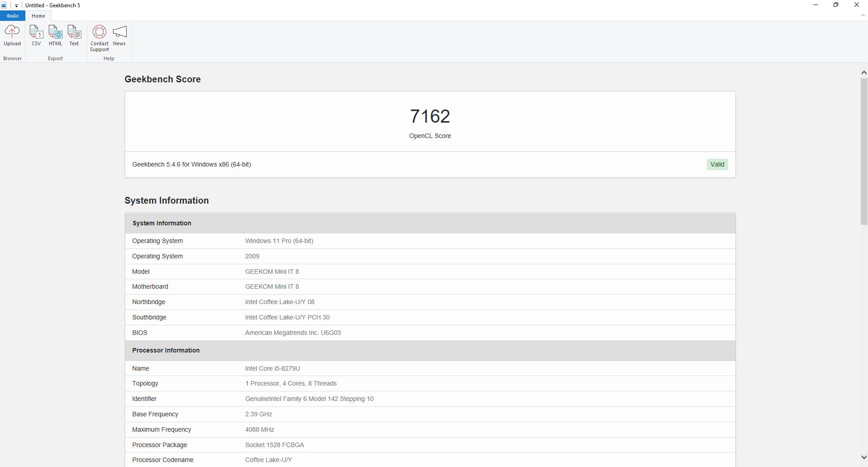The width and height of the screenshot is (868, 467).
Task: Click the OpenCL Score label
Action: point(430,136)
